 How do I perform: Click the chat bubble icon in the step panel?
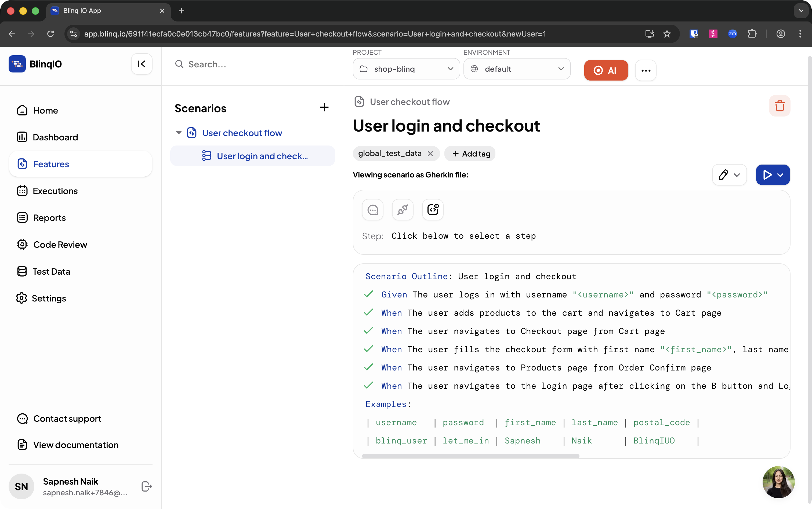(373, 210)
